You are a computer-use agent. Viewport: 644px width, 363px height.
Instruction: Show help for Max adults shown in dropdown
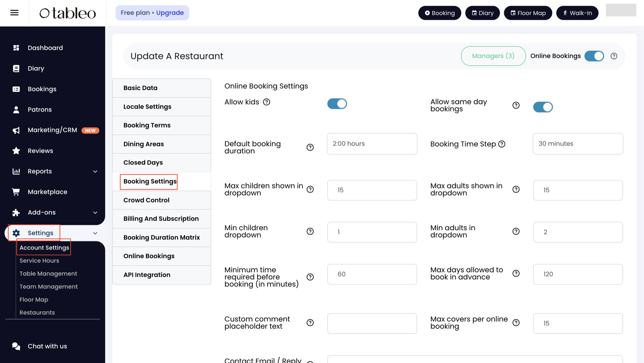point(516,189)
